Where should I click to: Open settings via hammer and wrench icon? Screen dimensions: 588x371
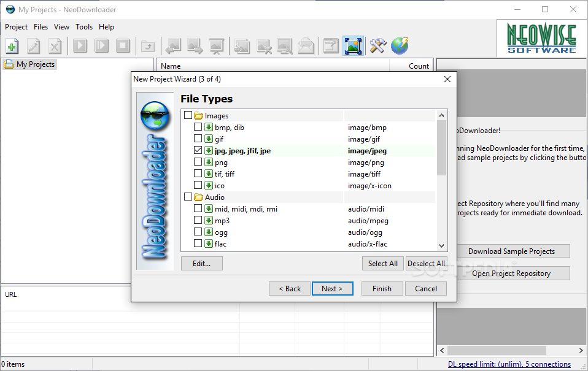378,46
